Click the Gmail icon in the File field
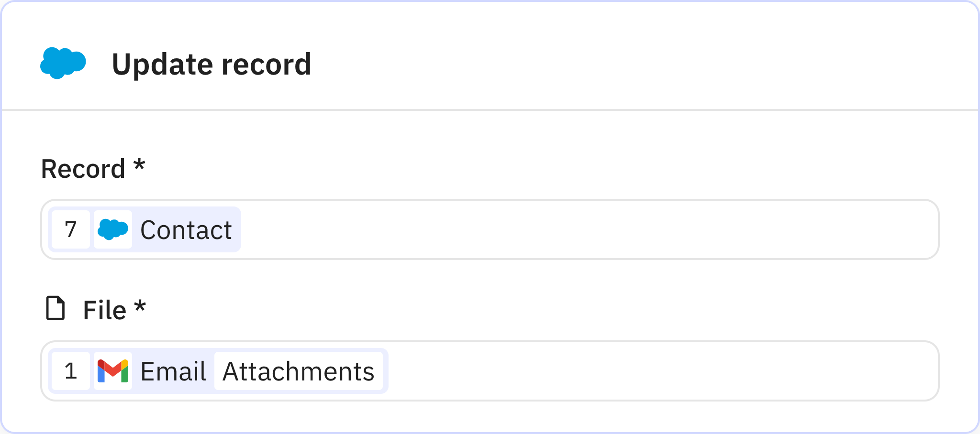Image resolution: width=980 pixels, height=434 pixels. tap(113, 371)
